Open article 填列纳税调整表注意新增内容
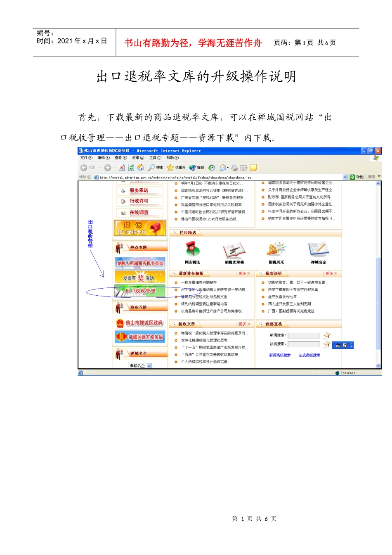The width and height of the screenshot is (392, 555). tap(204, 304)
